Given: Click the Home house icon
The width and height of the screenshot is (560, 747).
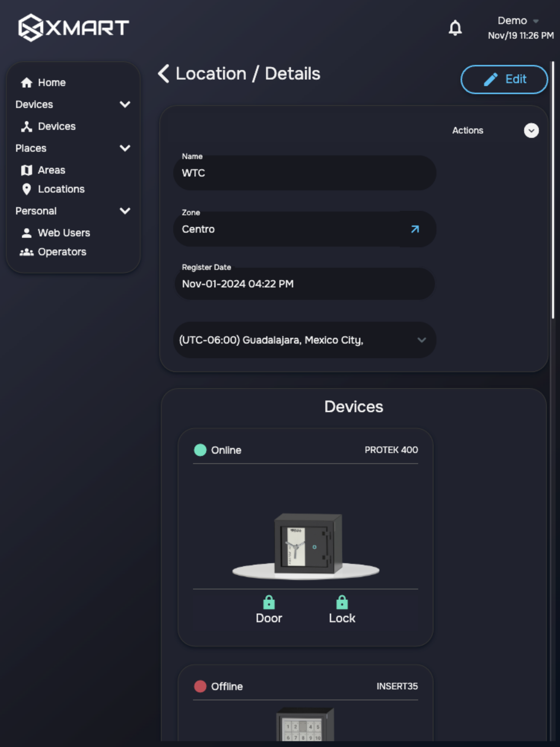Looking at the screenshot, I should coord(26,83).
